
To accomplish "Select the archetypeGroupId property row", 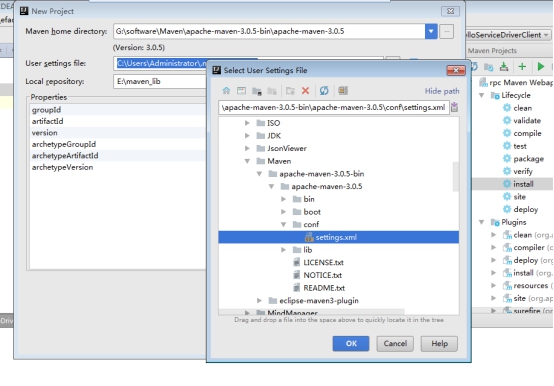I will pos(118,144).
